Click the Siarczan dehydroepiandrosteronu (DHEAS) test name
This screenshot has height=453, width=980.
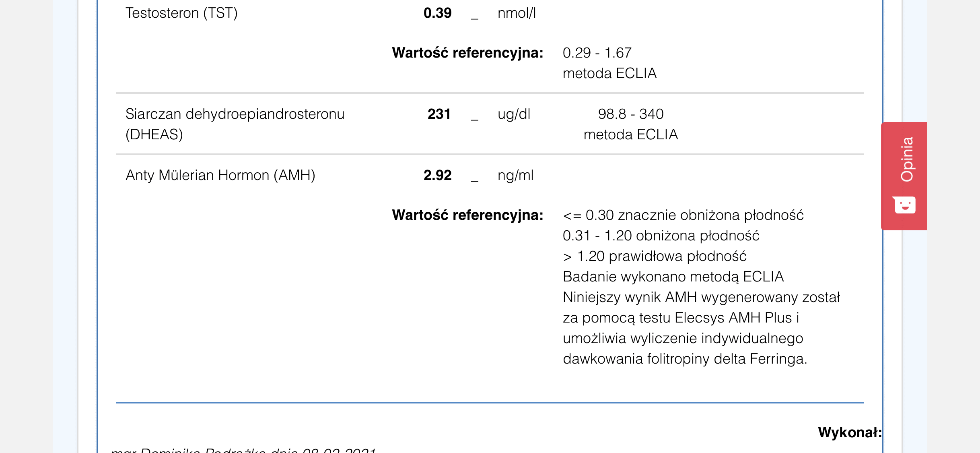235,124
